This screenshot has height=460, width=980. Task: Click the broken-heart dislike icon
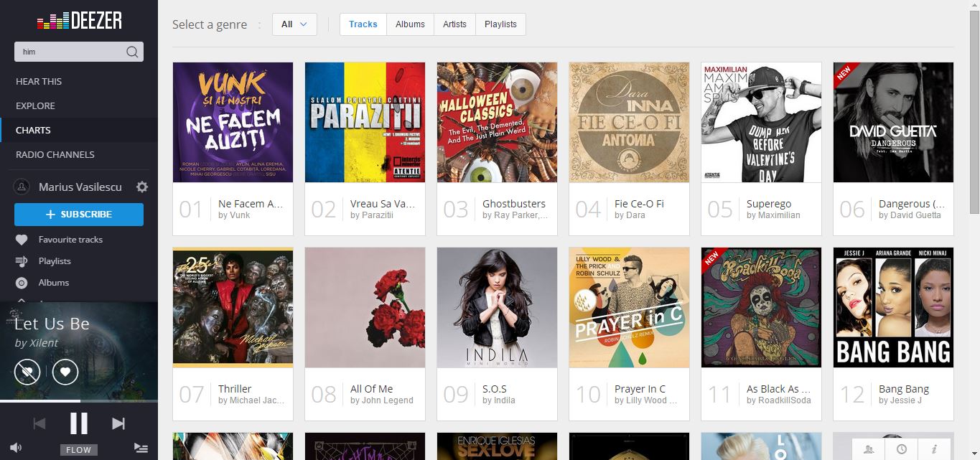coord(27,372)
